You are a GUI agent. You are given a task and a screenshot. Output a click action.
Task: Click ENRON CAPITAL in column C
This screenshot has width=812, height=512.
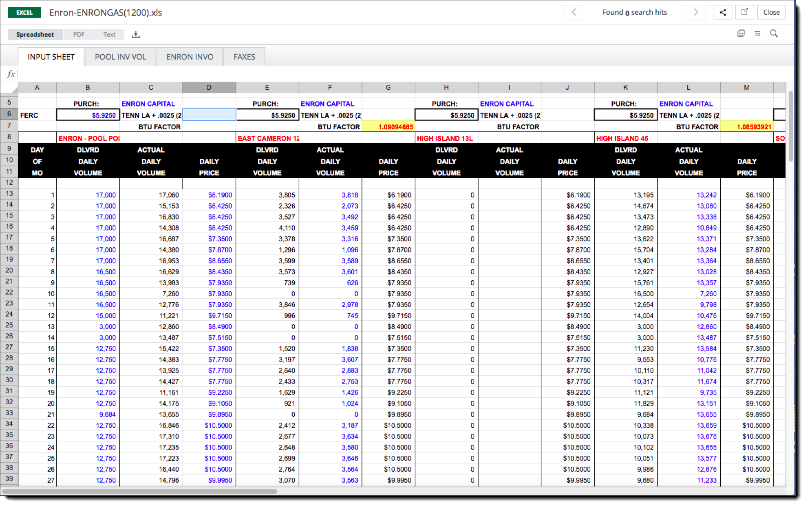tap(148, 104)
